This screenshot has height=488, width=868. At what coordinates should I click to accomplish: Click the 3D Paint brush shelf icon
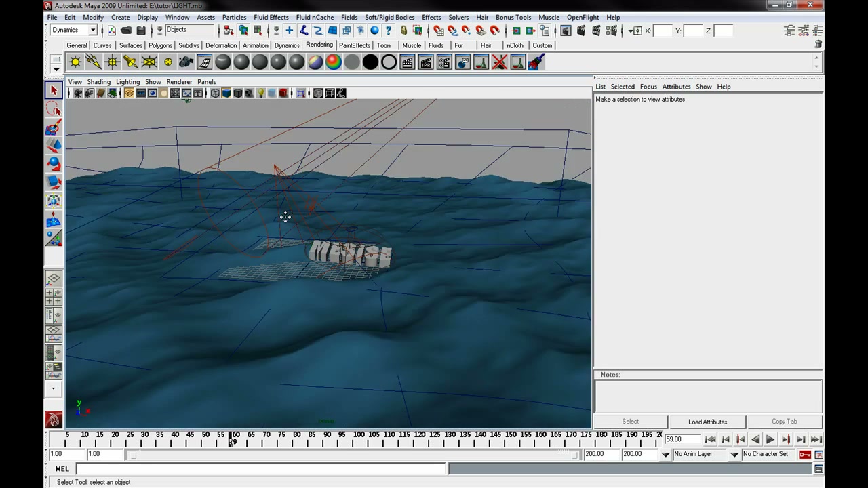536,62
